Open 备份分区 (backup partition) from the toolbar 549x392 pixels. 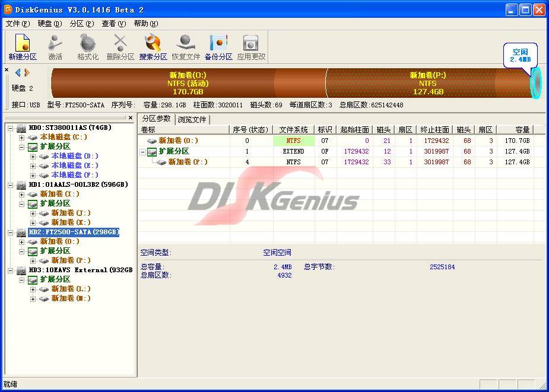click(218, 47)
